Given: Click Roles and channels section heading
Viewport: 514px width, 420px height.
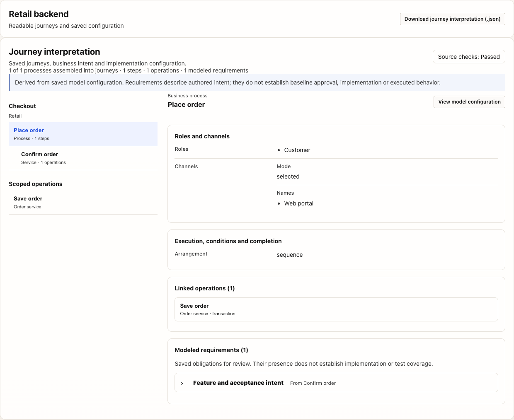Looking at the screenshot, I should click(202, 136).
